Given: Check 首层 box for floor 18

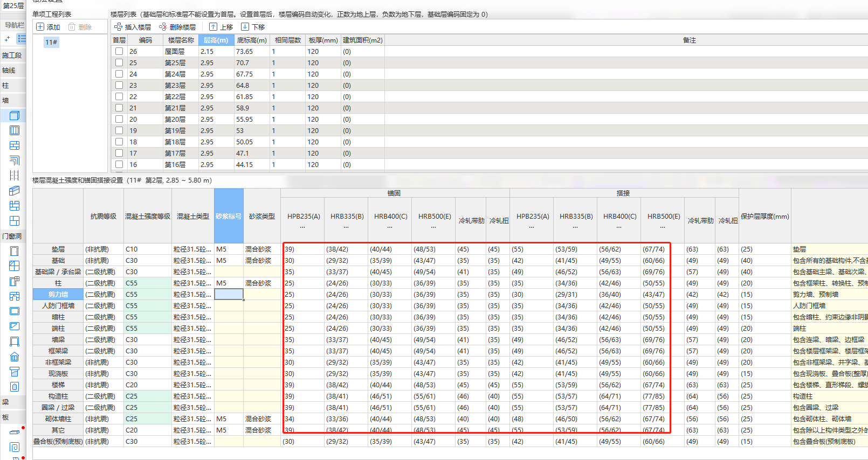Looking at the screenshot, I should pyautogui.click(x=119, y=142).
